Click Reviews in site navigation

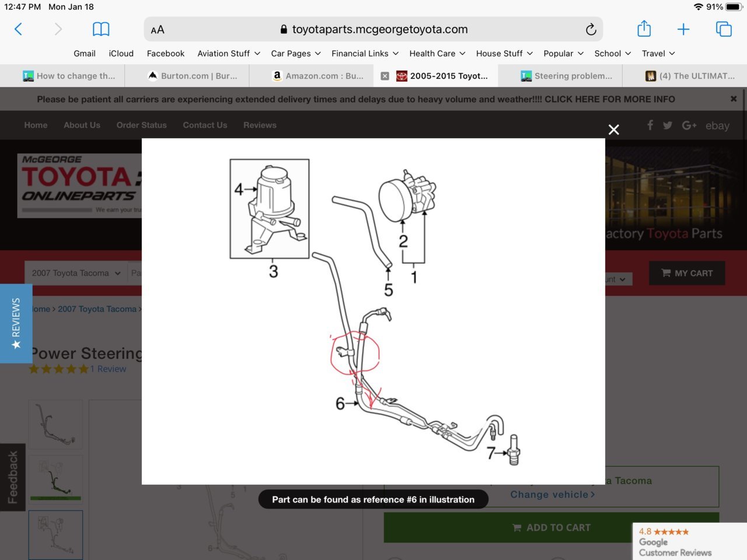click(x=260, y=125)
